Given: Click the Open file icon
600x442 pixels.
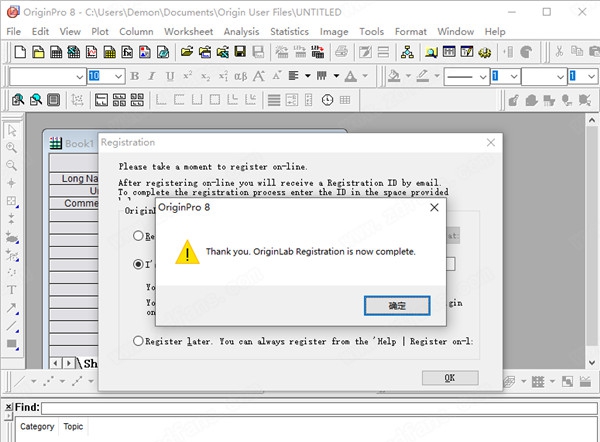Looking at the screenshot, I should (x=187, y=52).
